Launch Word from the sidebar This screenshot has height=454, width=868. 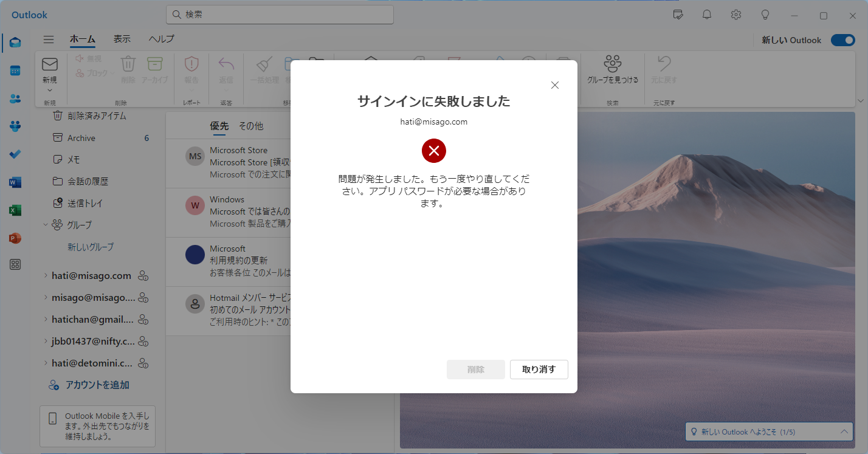[15, 182]
